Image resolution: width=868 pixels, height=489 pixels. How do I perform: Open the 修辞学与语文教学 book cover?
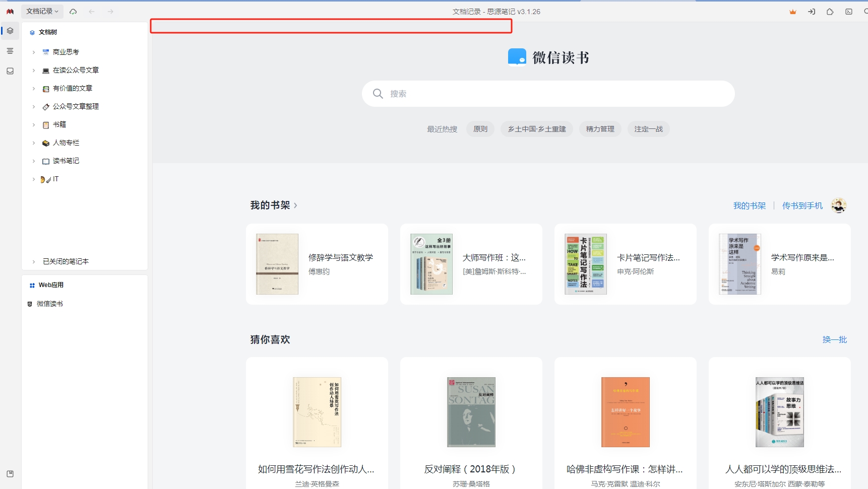tap(277, 264)
